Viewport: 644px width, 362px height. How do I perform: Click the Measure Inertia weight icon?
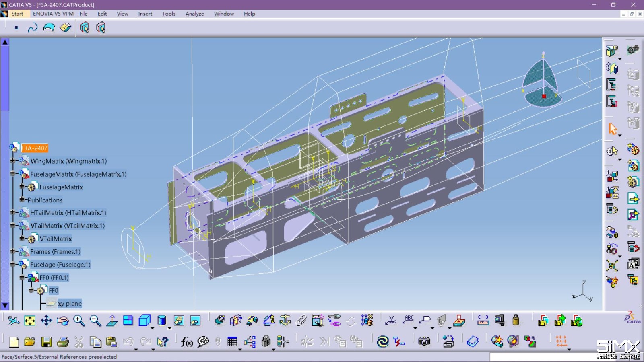516,321
